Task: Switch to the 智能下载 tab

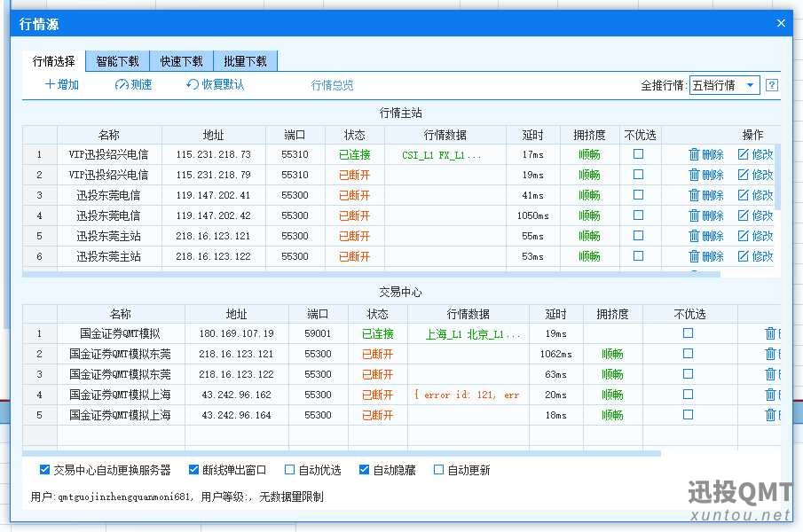Action: pyautogui.click(x=117, y=61)
